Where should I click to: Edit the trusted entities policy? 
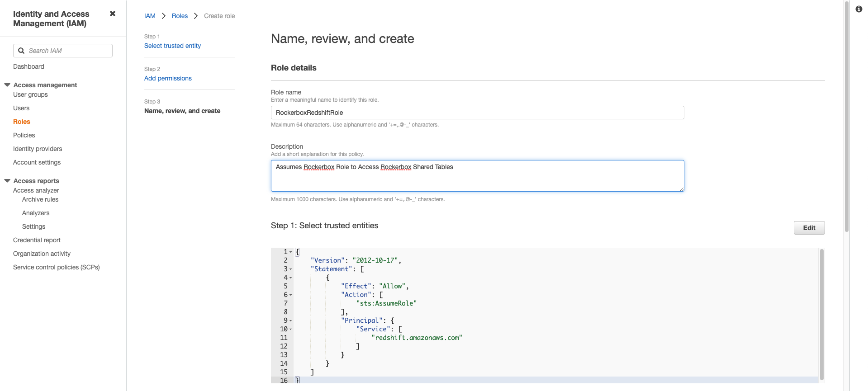[x=809, y=228]
